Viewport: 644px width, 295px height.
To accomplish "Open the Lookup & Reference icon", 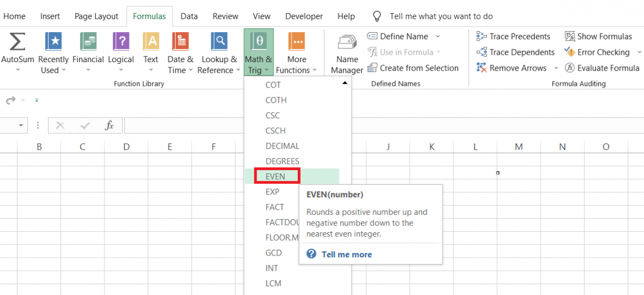I will coord(219,42).
